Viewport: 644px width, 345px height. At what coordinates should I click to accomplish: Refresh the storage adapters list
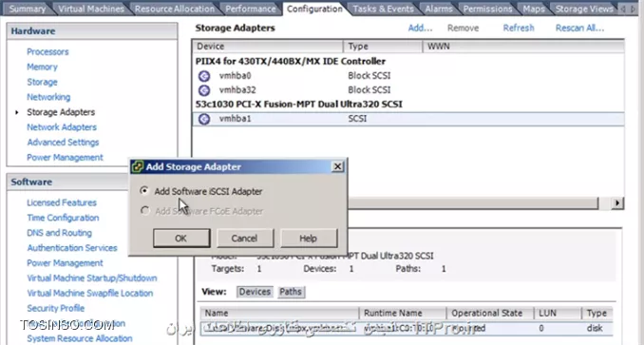pos(519,28)
